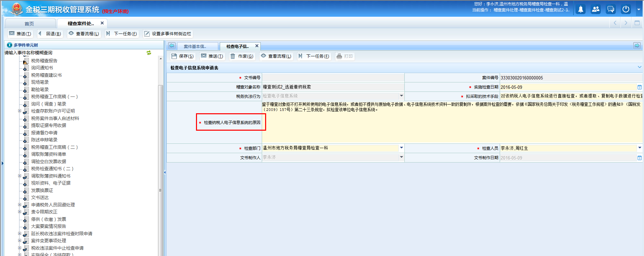This screenshot has height=256, width=644.
Task: Click the 保存(S) button
Action: pos(183,56)
